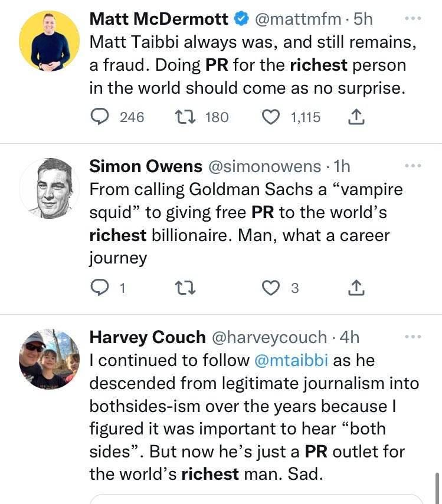442x504 pixels.
Task: Open more options on Harvey Couch's tweet
Action: tap(413, 337)
